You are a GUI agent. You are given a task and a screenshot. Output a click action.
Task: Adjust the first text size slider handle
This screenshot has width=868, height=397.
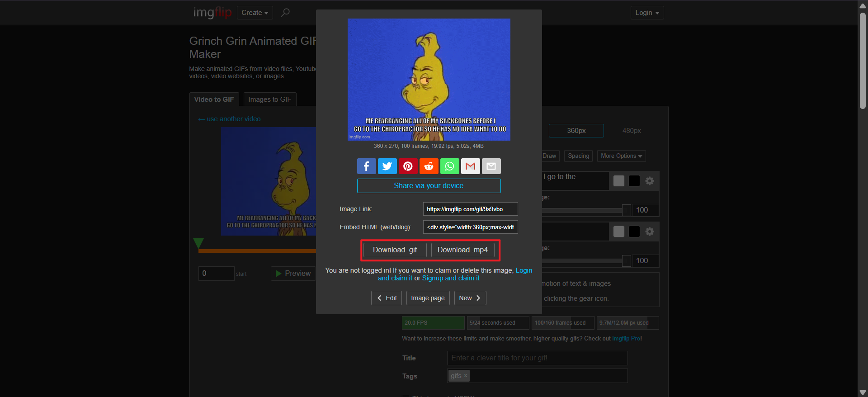tap(626, 210)
